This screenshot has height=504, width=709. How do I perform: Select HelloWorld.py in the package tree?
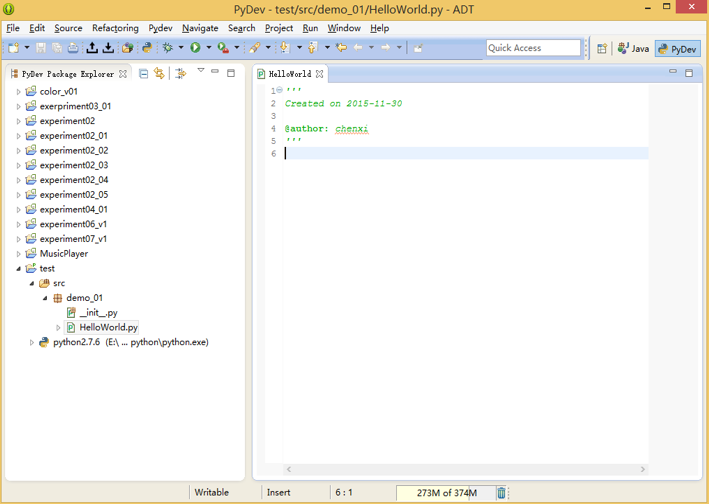(108, 327)
